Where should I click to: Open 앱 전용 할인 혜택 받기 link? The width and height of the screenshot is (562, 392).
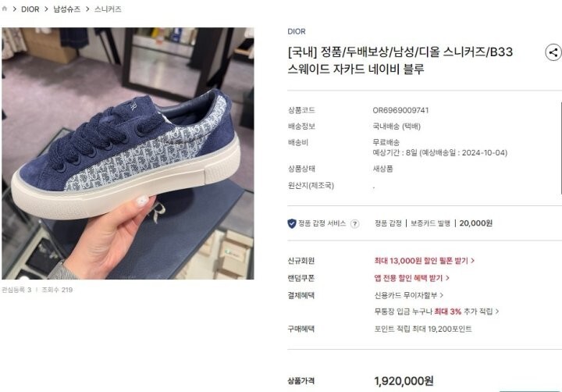(412, 278)
